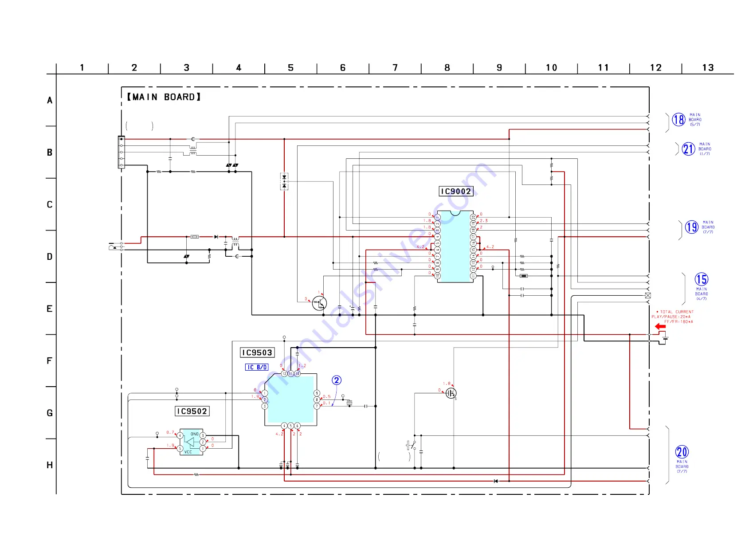Screen dimensions: 745x560
Task: Select the IC9503 label box
Action: tap(257, 352)
